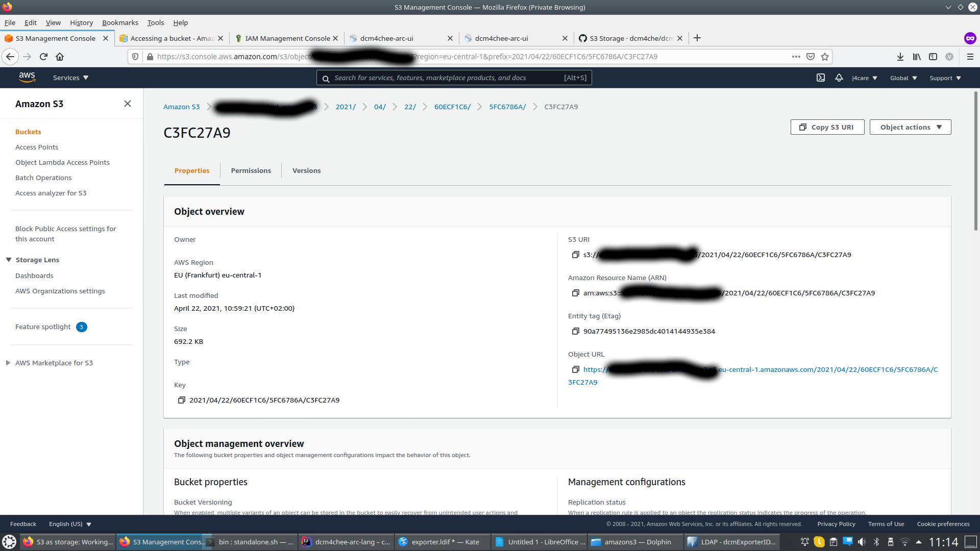
Task: Copy the Amazon Resource Name (ARN)
Action: (575, 293)
